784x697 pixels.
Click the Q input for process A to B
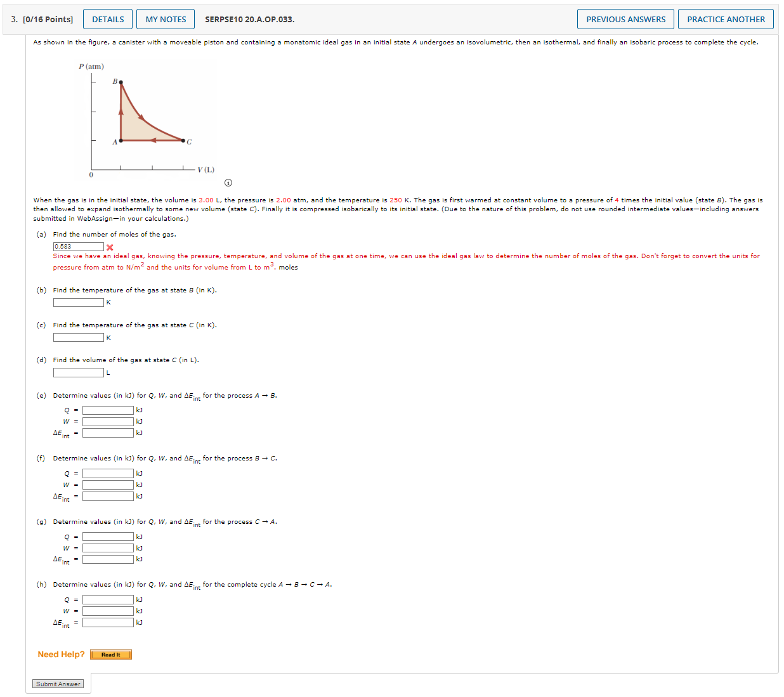(107, 410)
